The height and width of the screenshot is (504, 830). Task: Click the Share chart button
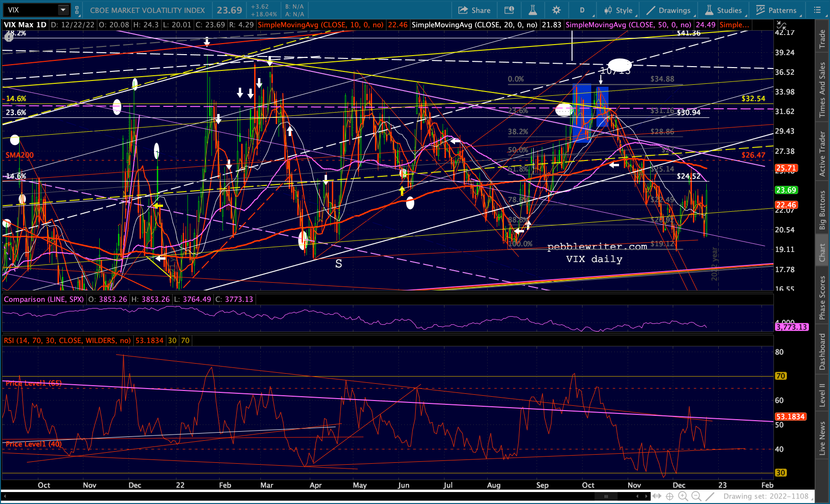pos(474,10)
